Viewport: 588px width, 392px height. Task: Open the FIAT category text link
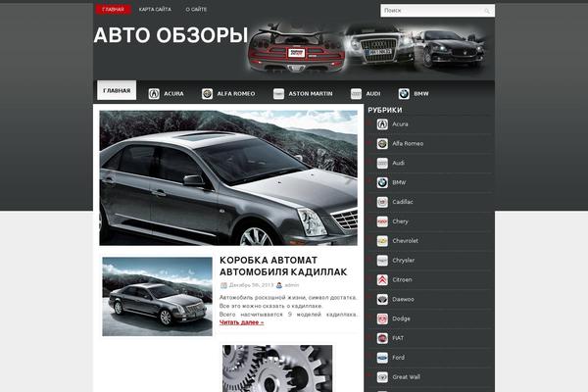[398, 338]
